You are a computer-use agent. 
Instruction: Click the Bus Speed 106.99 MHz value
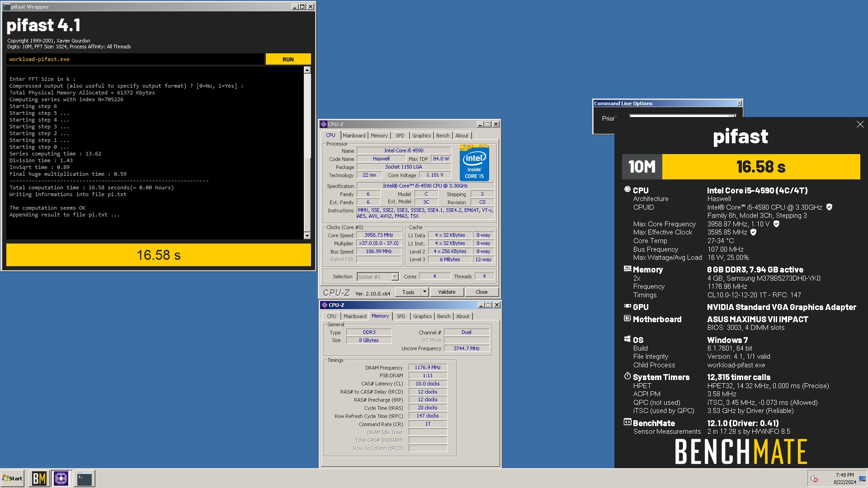tap(379, 251)
